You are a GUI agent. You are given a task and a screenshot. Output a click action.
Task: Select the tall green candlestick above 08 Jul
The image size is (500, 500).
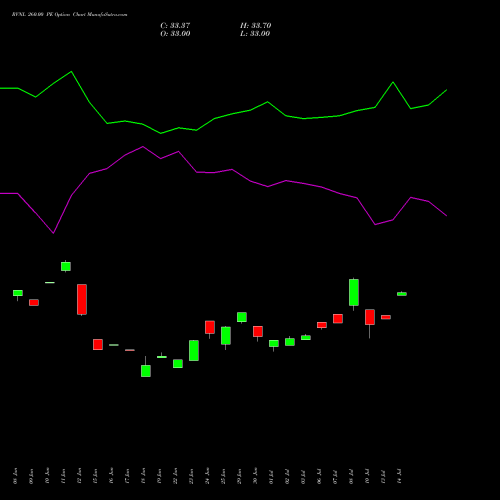click(x=354, y=293)
